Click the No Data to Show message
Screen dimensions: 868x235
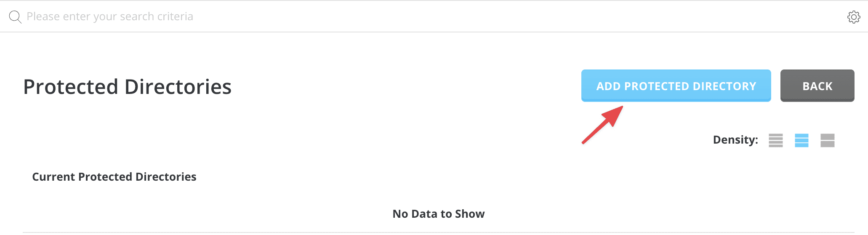click(x=438, y=214)
